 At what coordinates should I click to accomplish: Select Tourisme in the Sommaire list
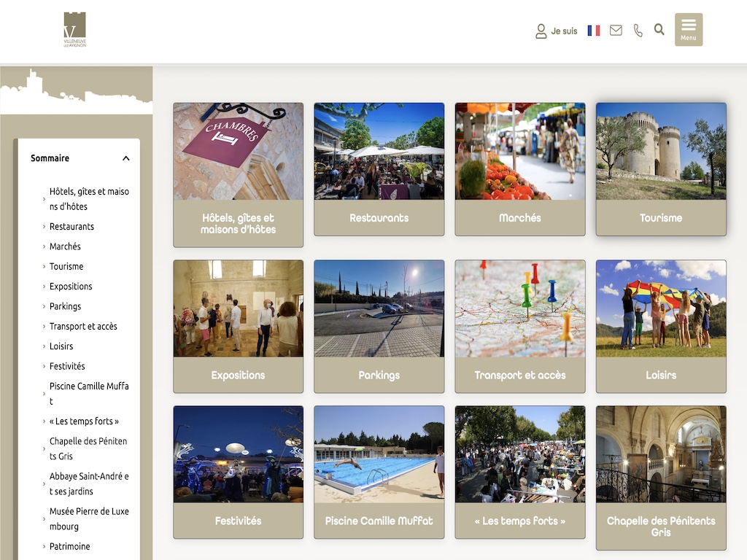[x=66, y=266]
